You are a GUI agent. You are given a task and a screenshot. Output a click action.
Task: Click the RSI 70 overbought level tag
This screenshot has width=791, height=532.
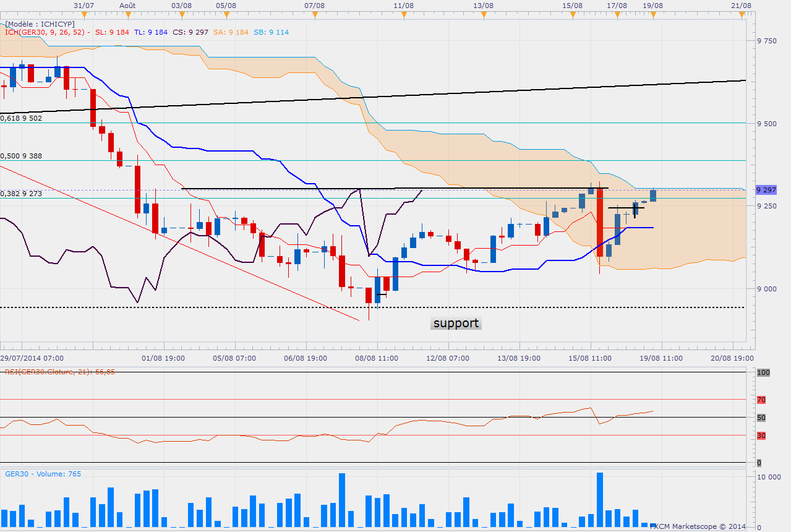click(x=761, y=400)
